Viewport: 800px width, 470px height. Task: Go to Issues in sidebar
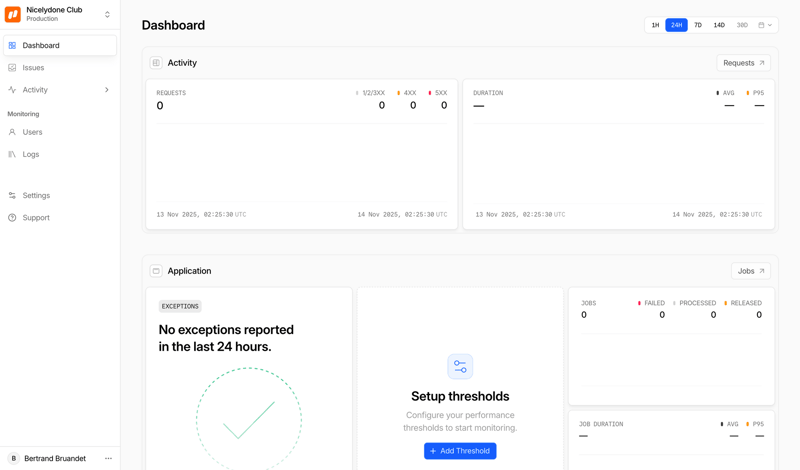(x=33, y=68)
